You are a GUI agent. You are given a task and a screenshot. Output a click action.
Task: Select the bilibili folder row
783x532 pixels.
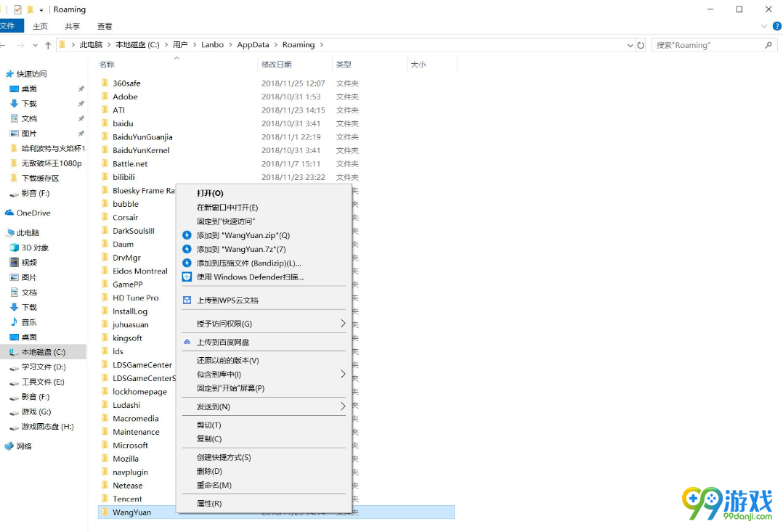pyautogui.click(x=276, y=177)
